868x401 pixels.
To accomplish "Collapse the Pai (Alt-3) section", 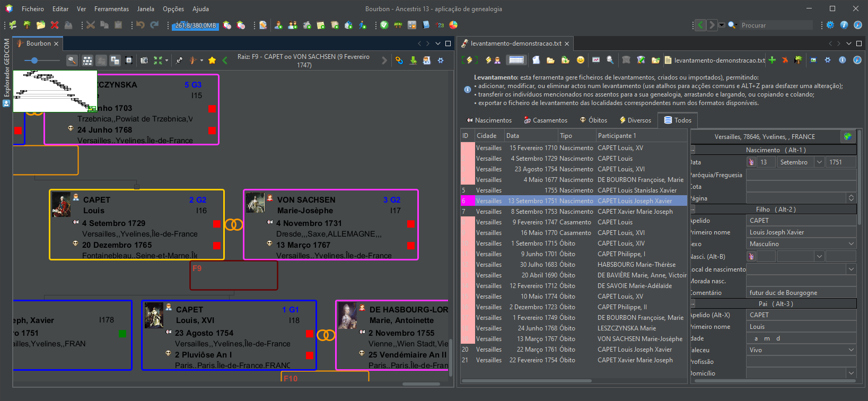I will click(x=693, y=304).
